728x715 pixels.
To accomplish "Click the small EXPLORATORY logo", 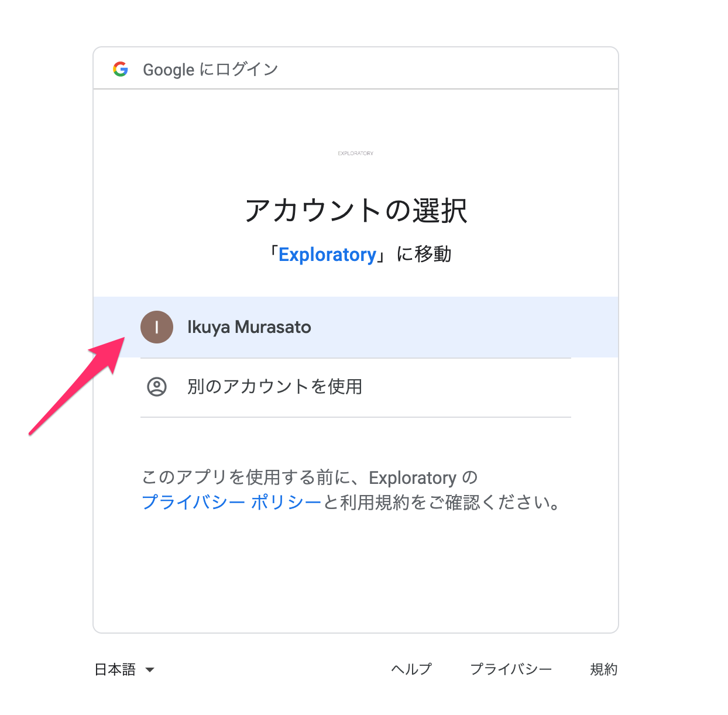I will 356,153.
